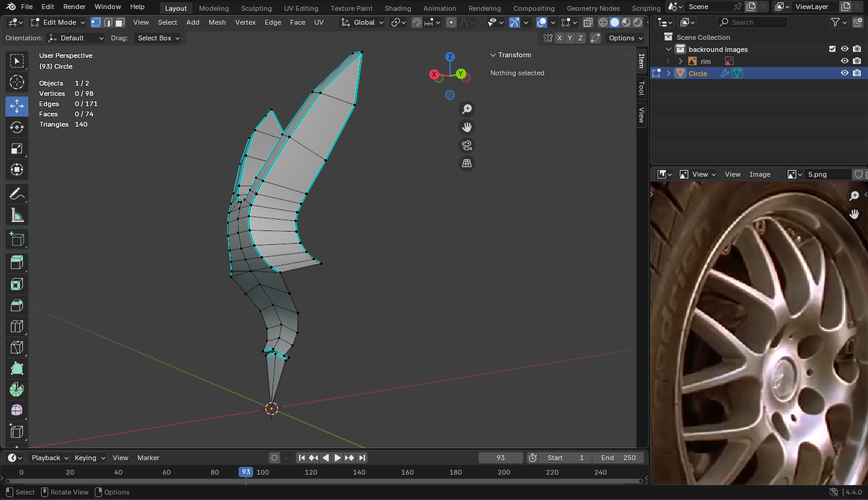The width and height of the screenshot is (868, 500).
Task: Open the Select Box drag dropdown
Action: click(159, 38)
